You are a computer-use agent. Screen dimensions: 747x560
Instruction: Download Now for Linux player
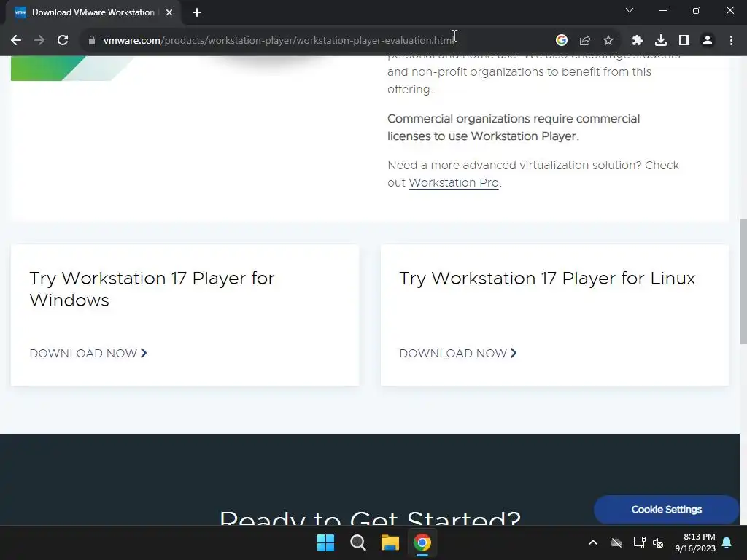click(x=458, y=354)
